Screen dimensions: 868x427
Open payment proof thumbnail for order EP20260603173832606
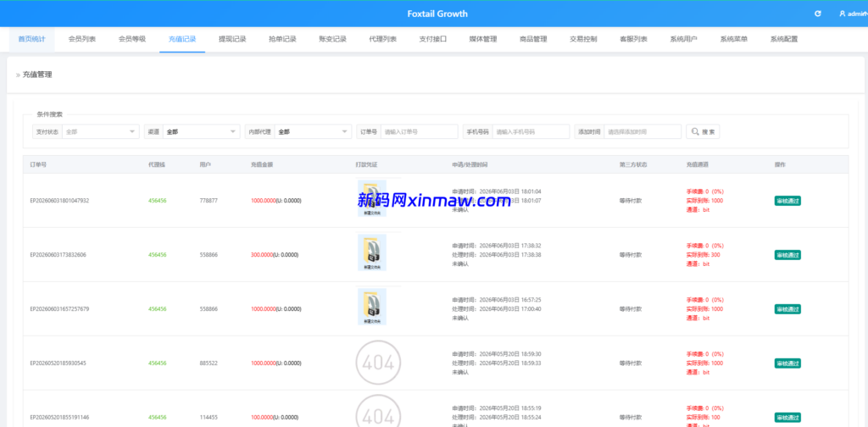[x=372, y=252]
